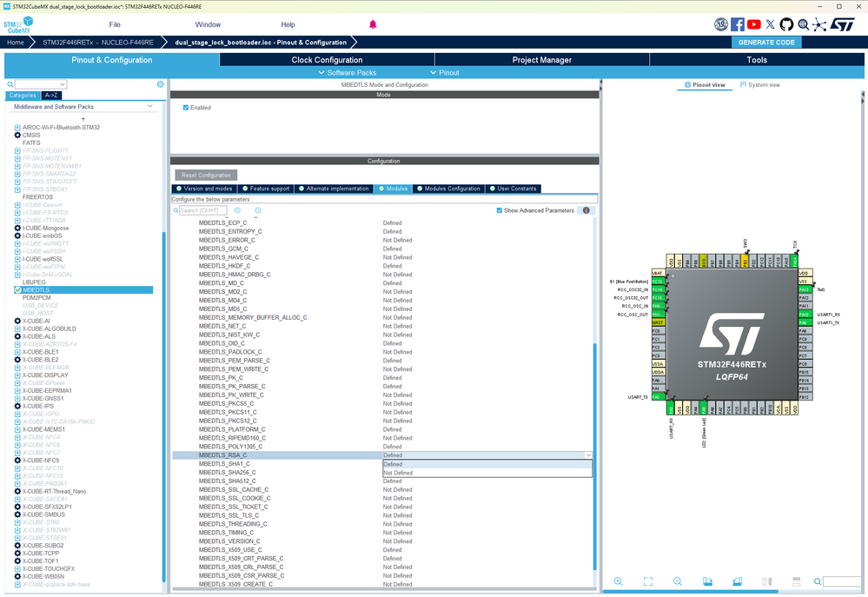Open the Window menu
This screenshot has width=868, height=597.
[x=208, y=24]
